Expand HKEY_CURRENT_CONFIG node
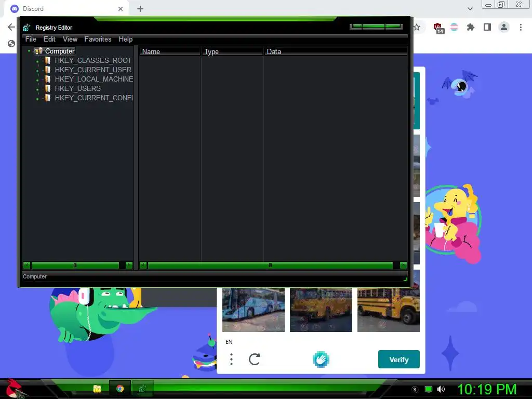 point(37,99)
